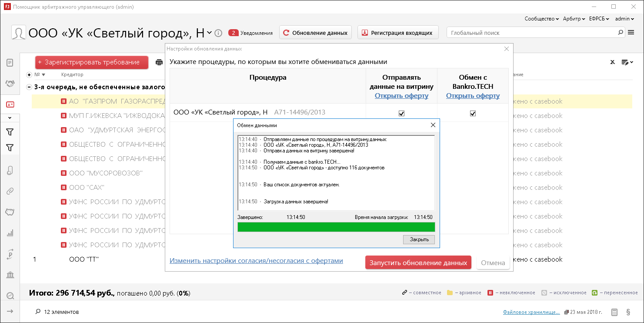Click the calculator icon in status bar
644x323 pixels.
(x=614, y=312)
